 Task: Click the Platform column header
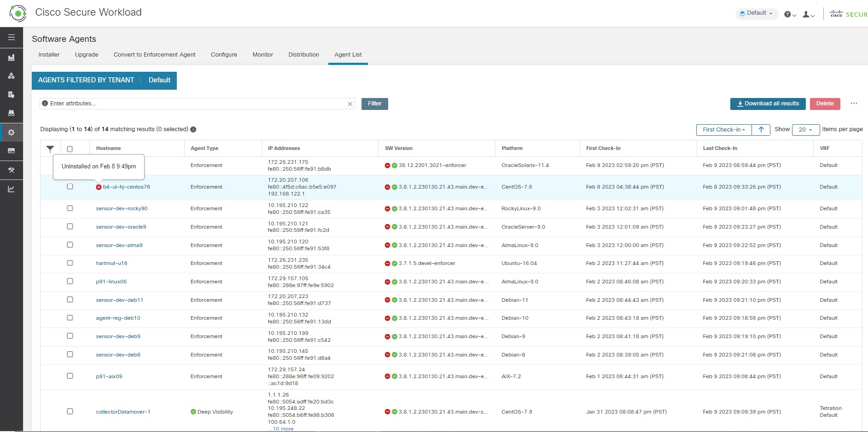tap(512, 148)
